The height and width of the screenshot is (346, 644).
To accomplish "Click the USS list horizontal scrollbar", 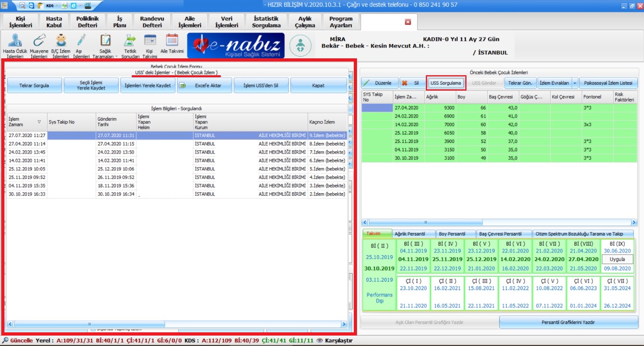I will point(89,324).
